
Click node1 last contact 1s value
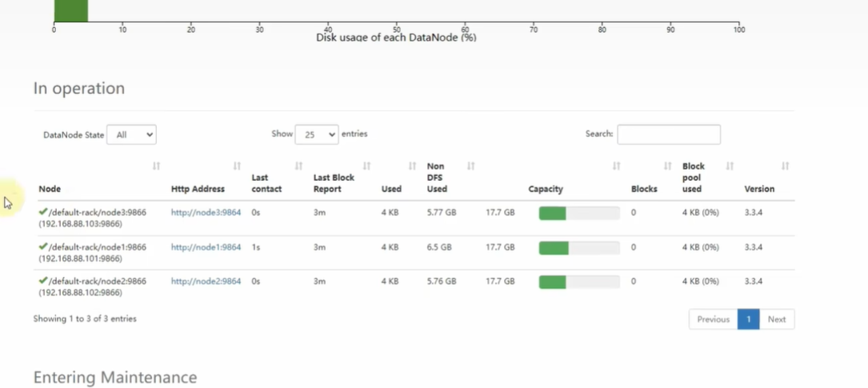[x=256, y=247]
